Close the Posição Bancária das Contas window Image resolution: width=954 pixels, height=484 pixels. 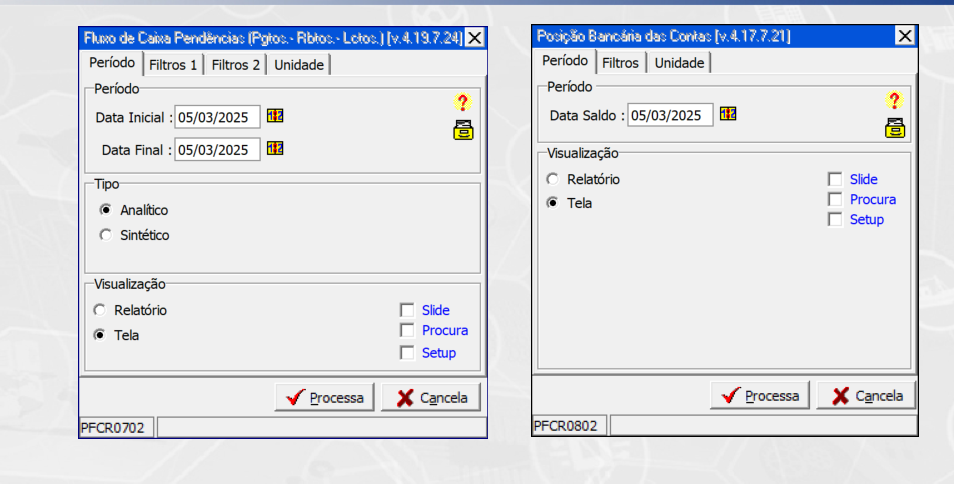pyautogui.click(x=904, y=36)
